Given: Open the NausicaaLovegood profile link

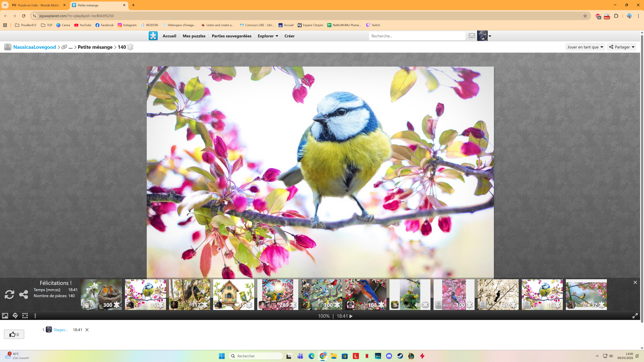Looking at the screenshot, I should [35, 47].
